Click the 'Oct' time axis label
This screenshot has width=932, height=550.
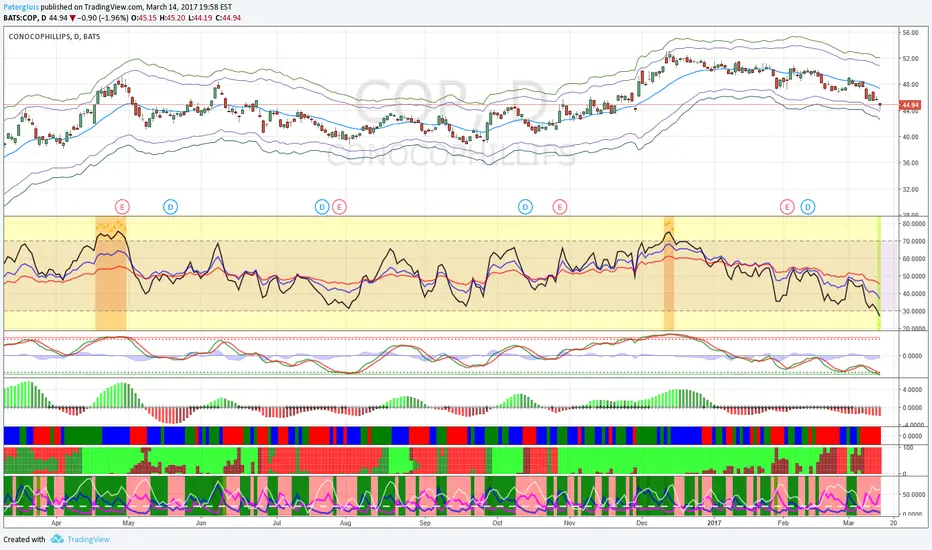pyautogui.click(x=497, y=523)
